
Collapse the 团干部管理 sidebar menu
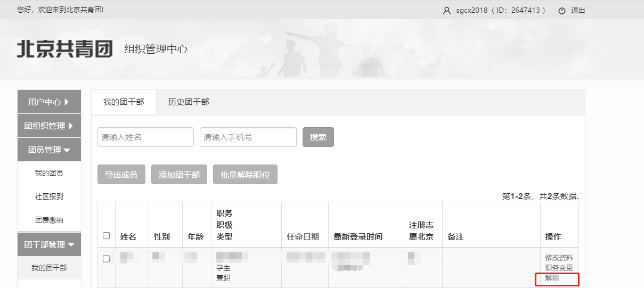[49, 245]
